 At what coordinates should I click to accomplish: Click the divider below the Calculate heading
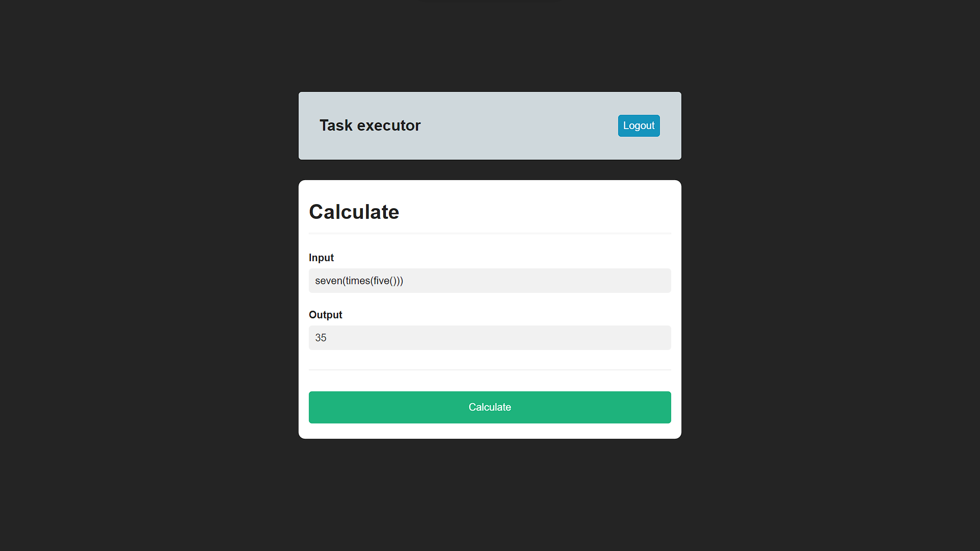[x=489, y=233]
